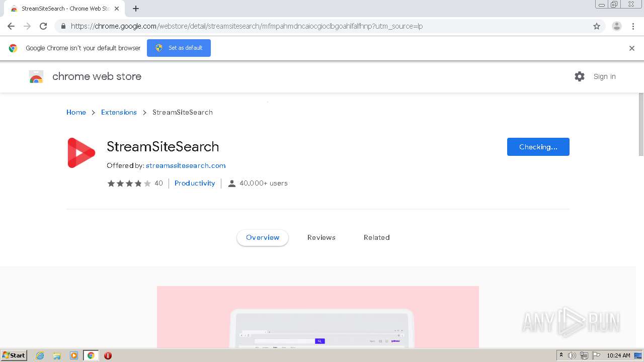Launch Internet Explorer from taskbar
This screenshot has height=362, width=644.
click(x=40, y=355)
